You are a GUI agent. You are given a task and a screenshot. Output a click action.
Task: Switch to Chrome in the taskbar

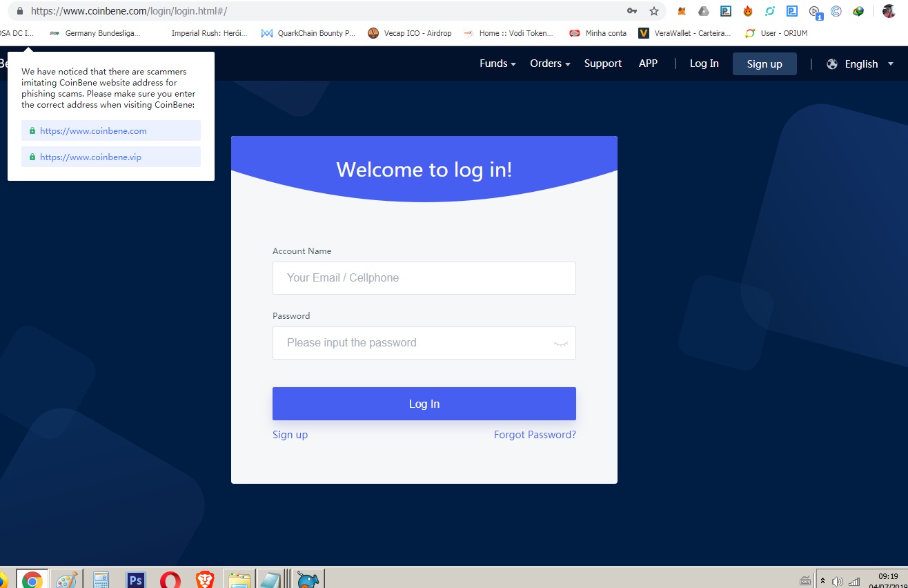pos(32,580)
